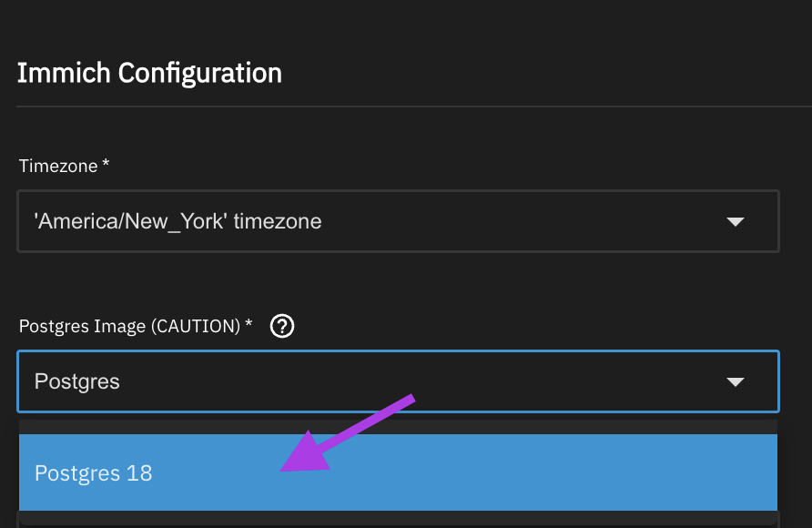Click the Immich Configuration heading
Viewport: 812px width, 528px height.
pos(149,73)
